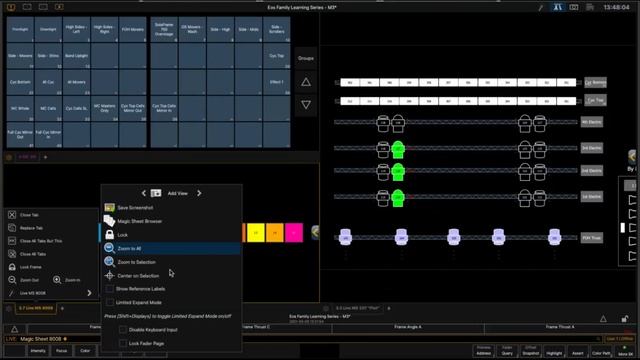The image size is (640, 360).
Task: Pick the yellow color swatch
Action: click(x=256, y=233)
